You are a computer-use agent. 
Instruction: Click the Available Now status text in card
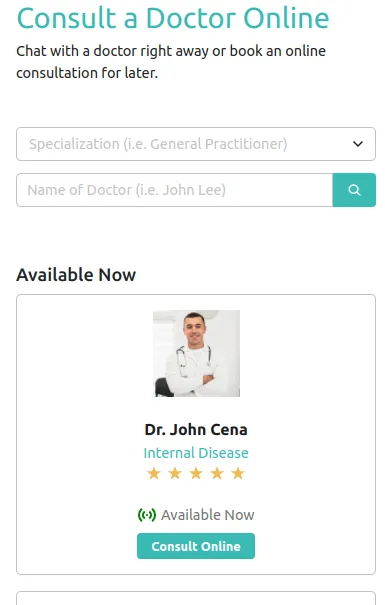pyautogui.click(x=208, y=515)
